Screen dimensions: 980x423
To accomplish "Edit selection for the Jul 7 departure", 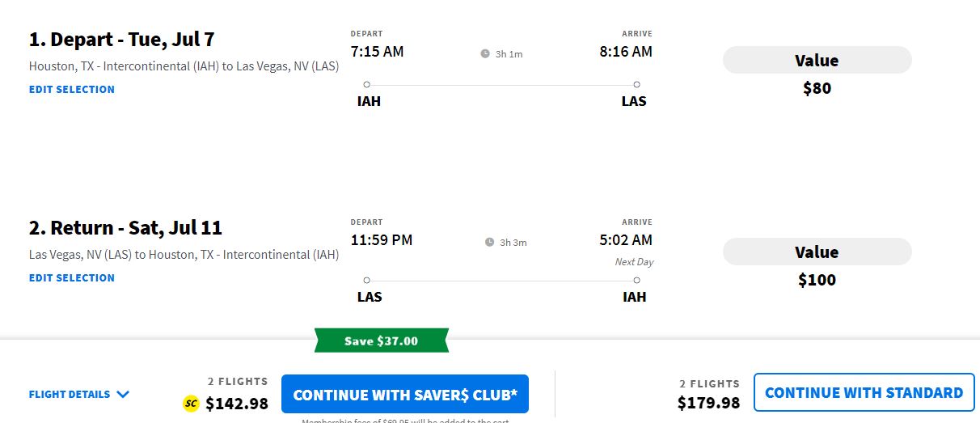I will pos(72,90).
